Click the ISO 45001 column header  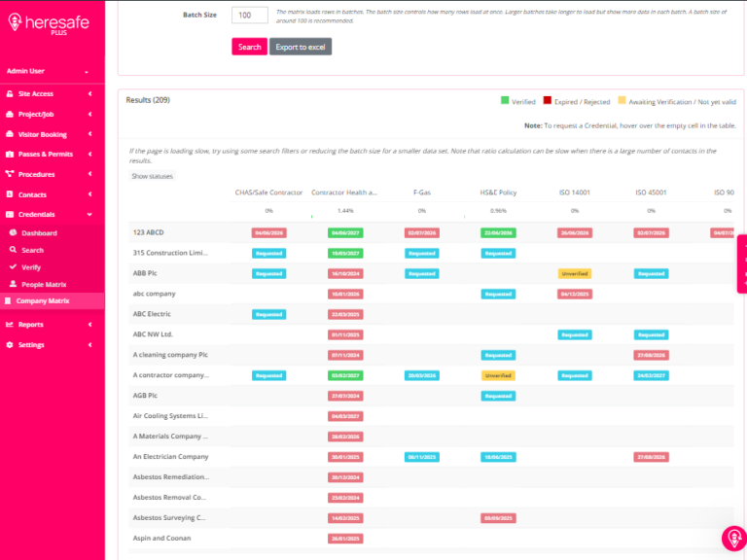click(651, 192)
